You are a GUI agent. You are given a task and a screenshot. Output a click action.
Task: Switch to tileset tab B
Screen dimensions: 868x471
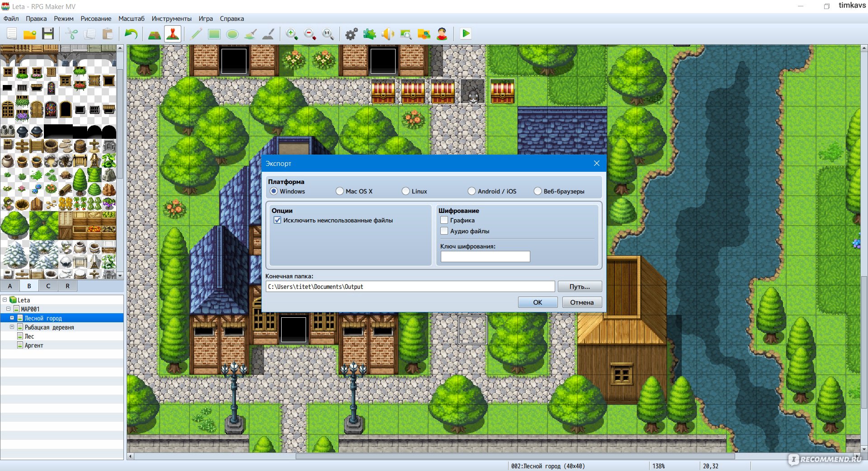coord(29,286)
